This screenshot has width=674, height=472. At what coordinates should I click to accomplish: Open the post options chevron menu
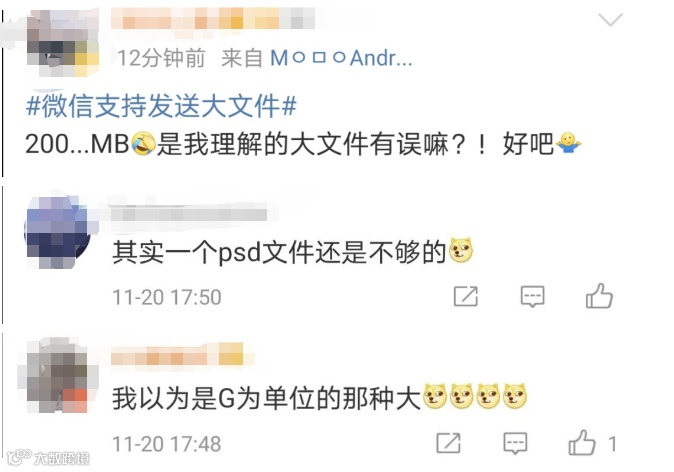(x=610, y=20)
